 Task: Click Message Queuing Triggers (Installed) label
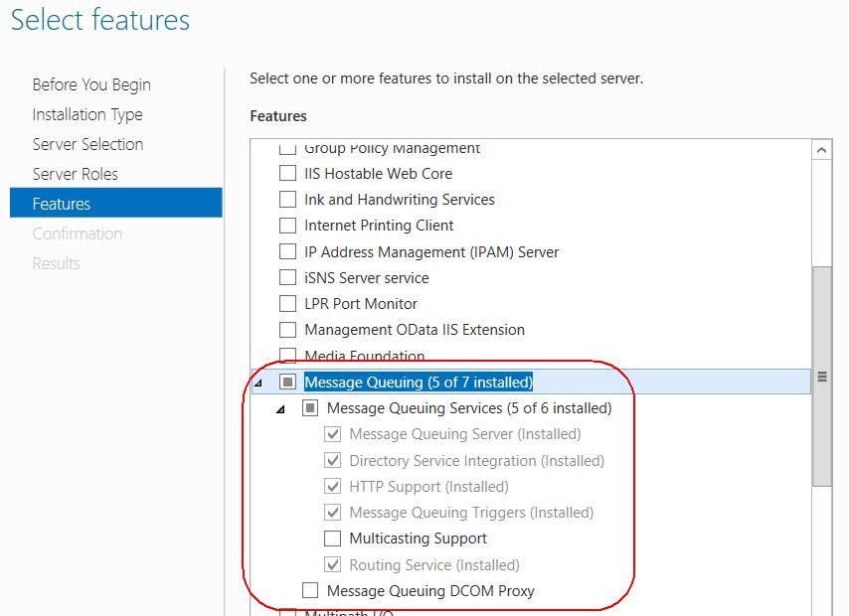pos(471,513)
